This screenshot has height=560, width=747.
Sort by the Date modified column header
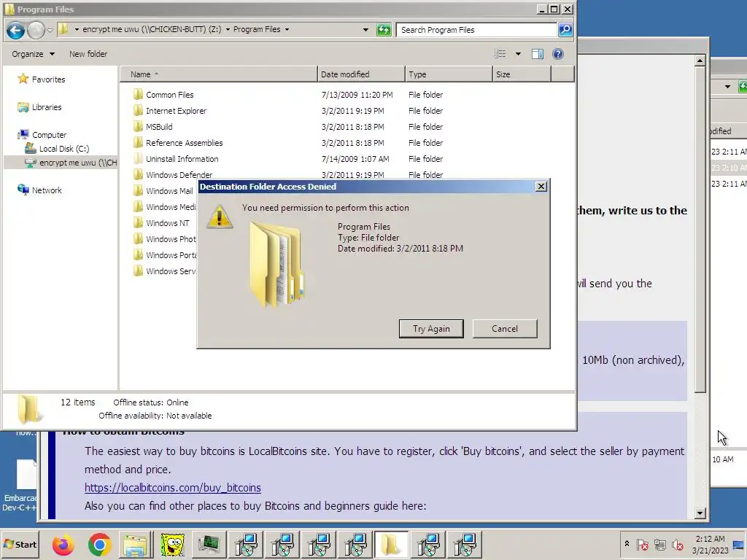[x=361, y=74]
